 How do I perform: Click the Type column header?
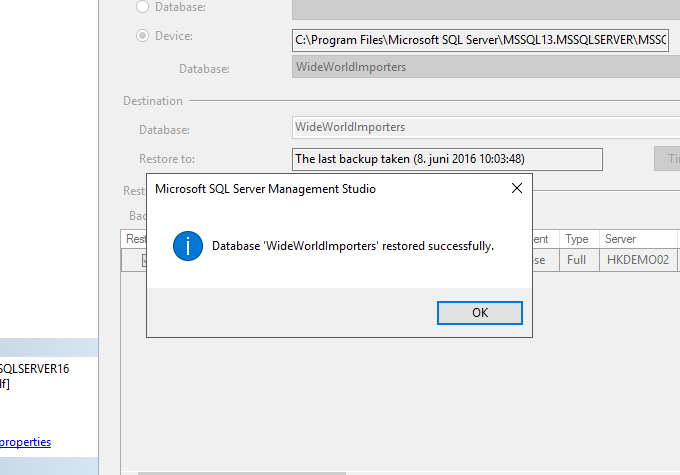click(579, 239)
